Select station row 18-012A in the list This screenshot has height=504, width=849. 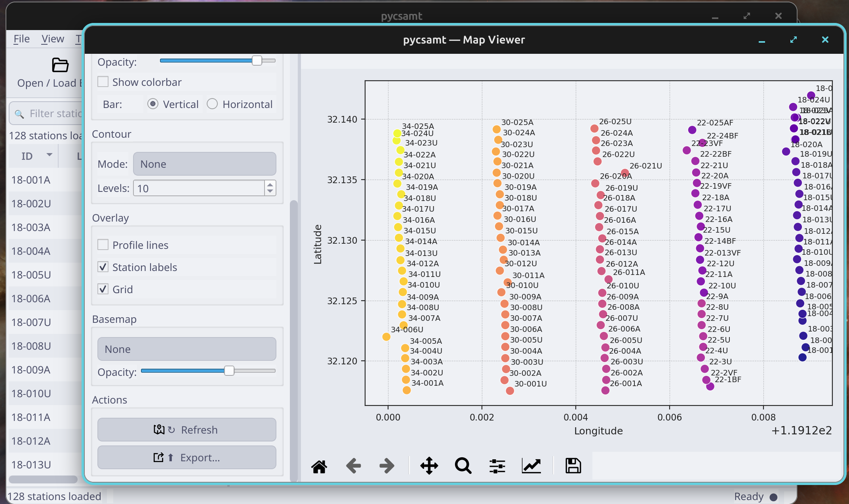[45, 441]
